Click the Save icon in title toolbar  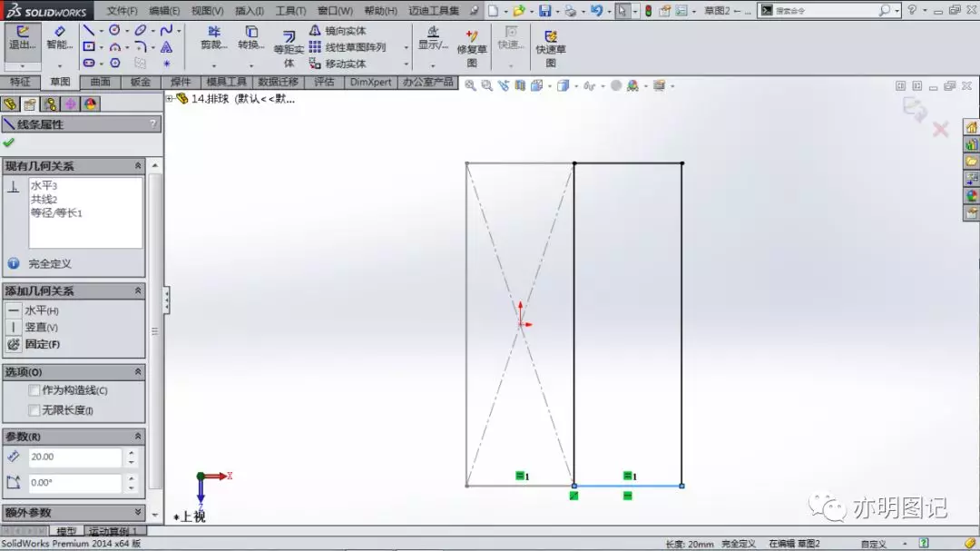pyautogui.click(x=545, y=11)
